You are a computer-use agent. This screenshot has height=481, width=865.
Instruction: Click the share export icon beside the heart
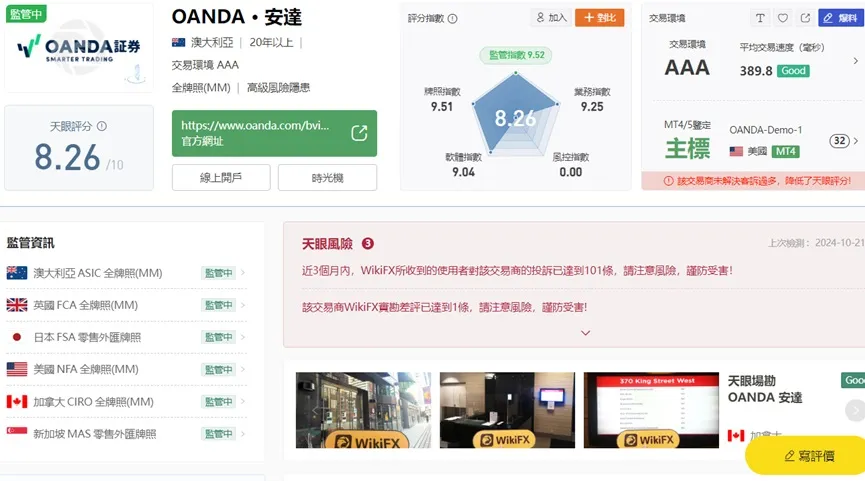(x=805, y=18)
